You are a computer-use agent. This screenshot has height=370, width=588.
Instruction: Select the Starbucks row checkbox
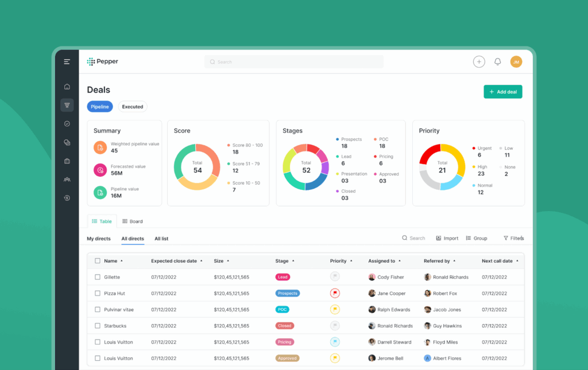[96, 325]
